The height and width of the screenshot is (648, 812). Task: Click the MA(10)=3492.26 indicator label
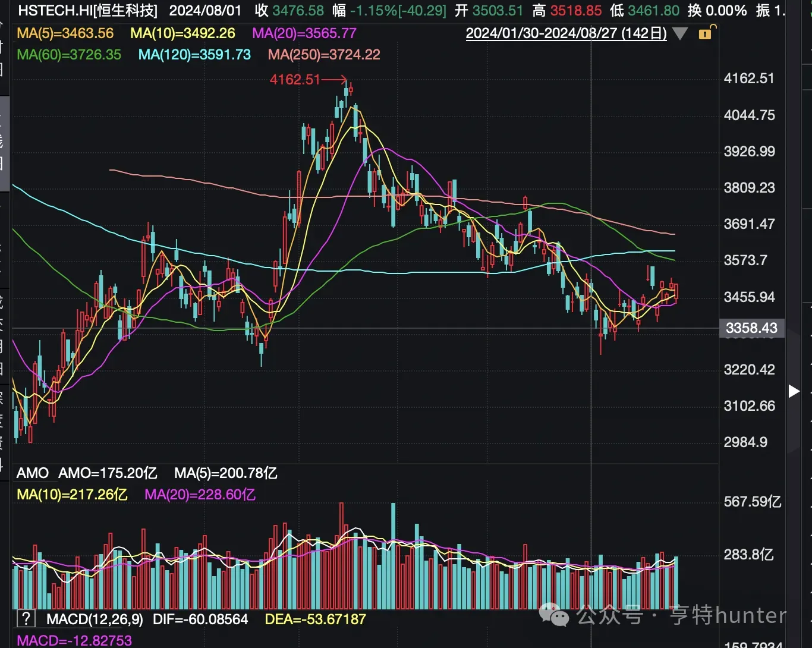click(182, 33)
